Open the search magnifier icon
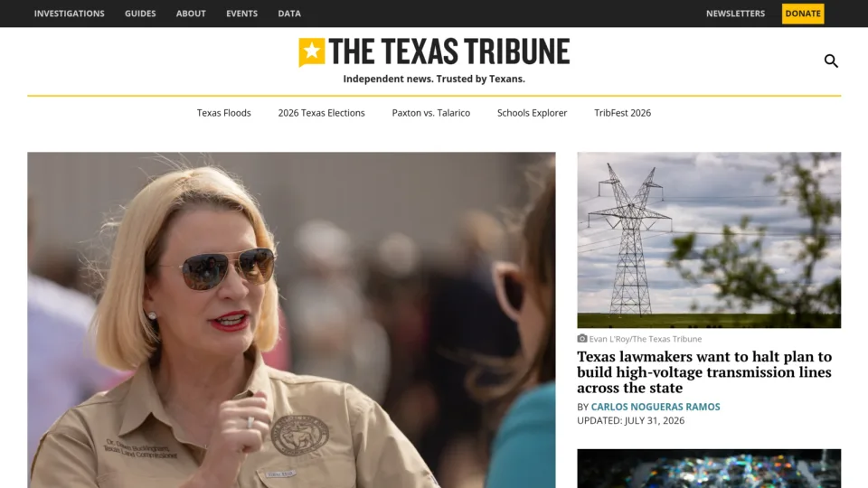The width and height of the screenshot is (868, 488). 831,61
